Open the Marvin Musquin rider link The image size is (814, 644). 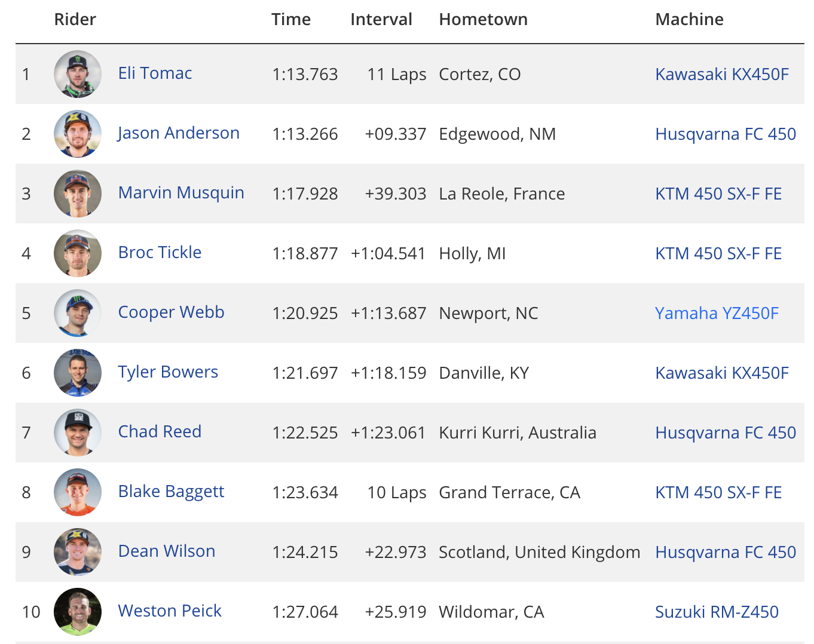click(x=181, y=193)
